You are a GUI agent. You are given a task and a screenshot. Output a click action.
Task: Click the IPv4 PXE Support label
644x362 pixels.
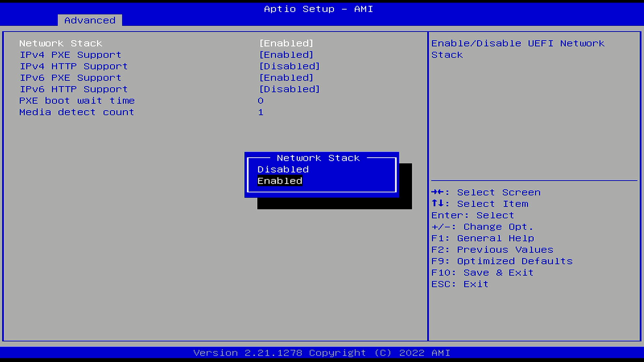pos(70,55)
